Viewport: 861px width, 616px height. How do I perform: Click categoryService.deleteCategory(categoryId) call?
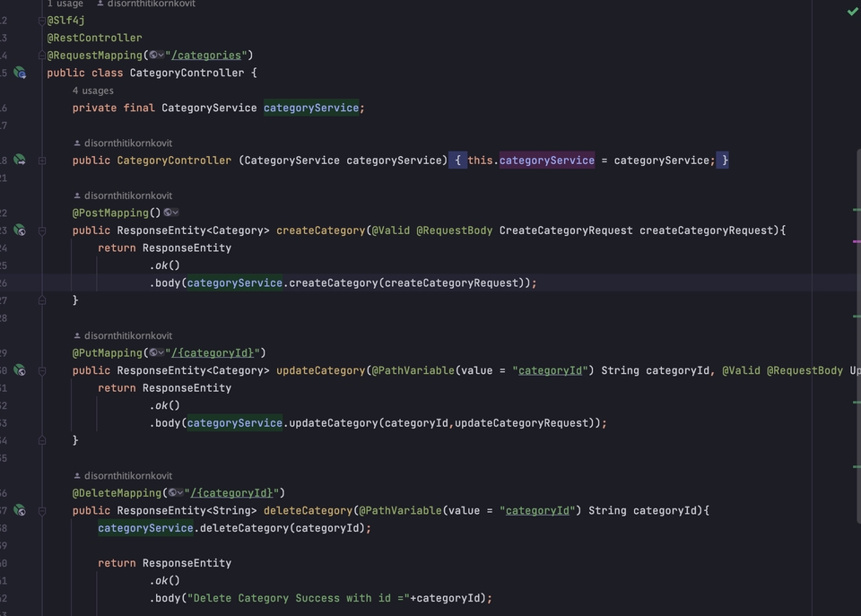coord(234,527)
